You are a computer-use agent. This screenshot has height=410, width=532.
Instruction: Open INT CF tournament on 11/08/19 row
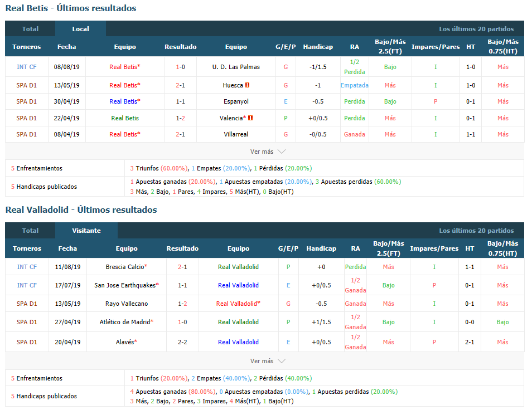[27, 267]
